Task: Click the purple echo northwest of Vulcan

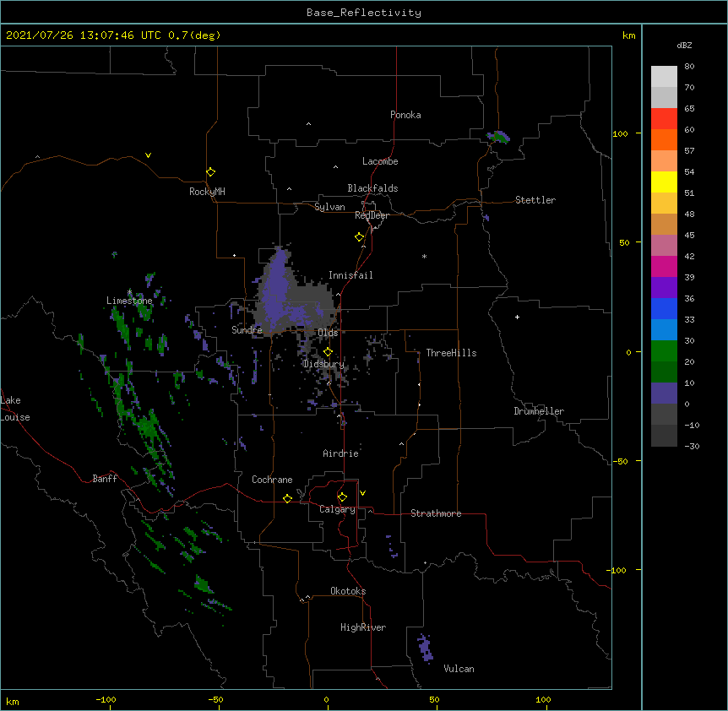Action: coord(425,648)
